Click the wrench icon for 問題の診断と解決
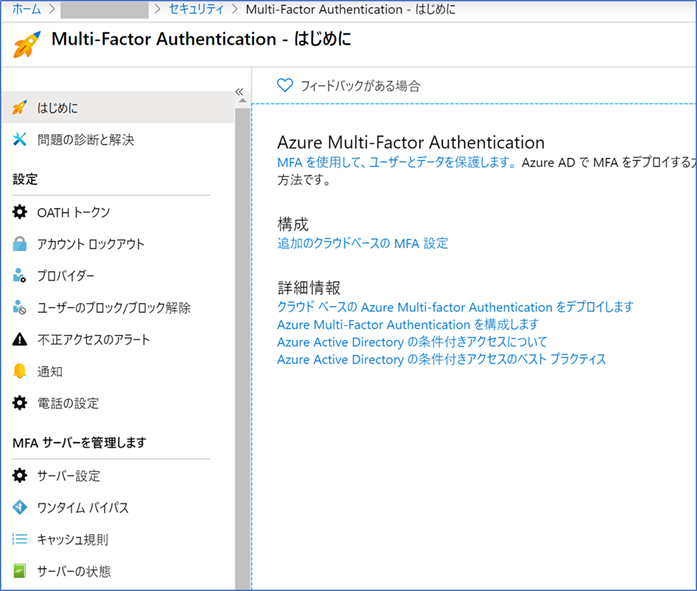 [x=20, y=140]
